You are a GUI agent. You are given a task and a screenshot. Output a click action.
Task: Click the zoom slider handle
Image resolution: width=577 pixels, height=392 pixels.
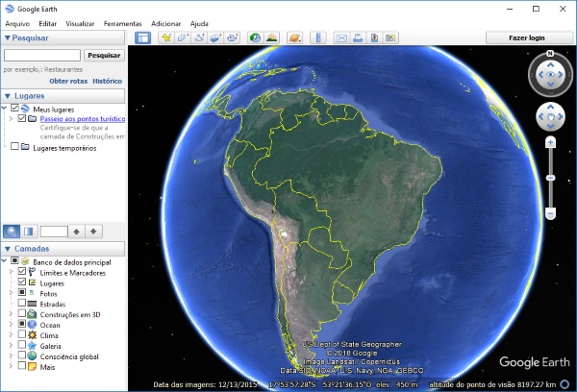click(x=550, y=178)
